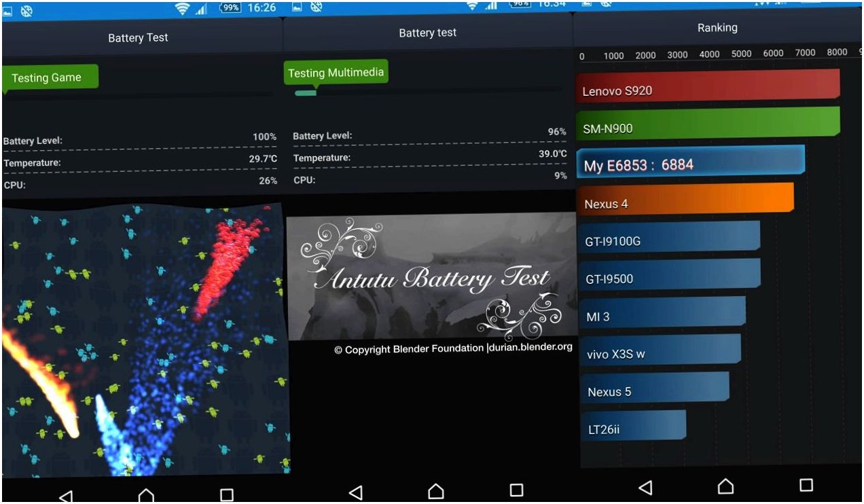Tap the Battery Level 96% row
The height and width of the screenshot is (504, 864).
click(429, 134)
